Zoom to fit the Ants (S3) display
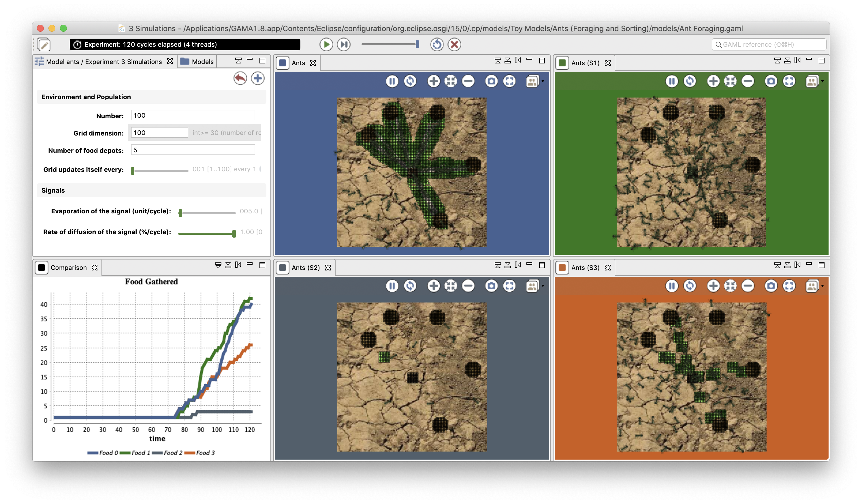Viewport: 862px width, 504px height. (x=730, y=286)
